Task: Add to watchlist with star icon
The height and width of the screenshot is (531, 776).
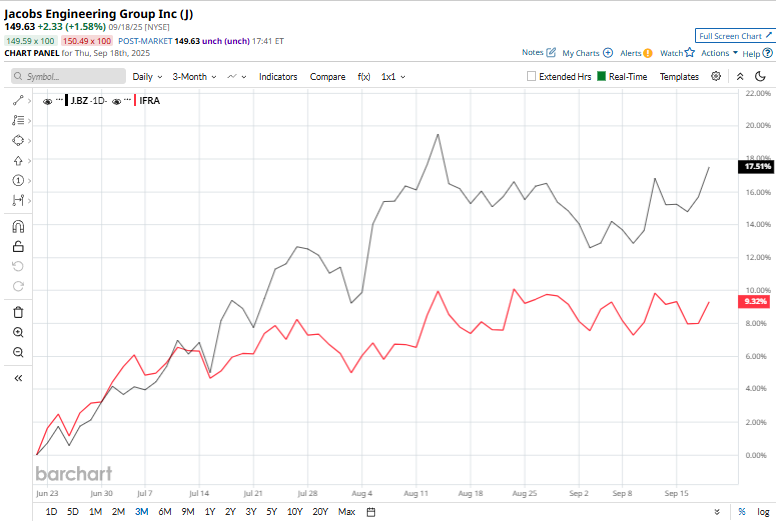Action: (x=689, y=52)
